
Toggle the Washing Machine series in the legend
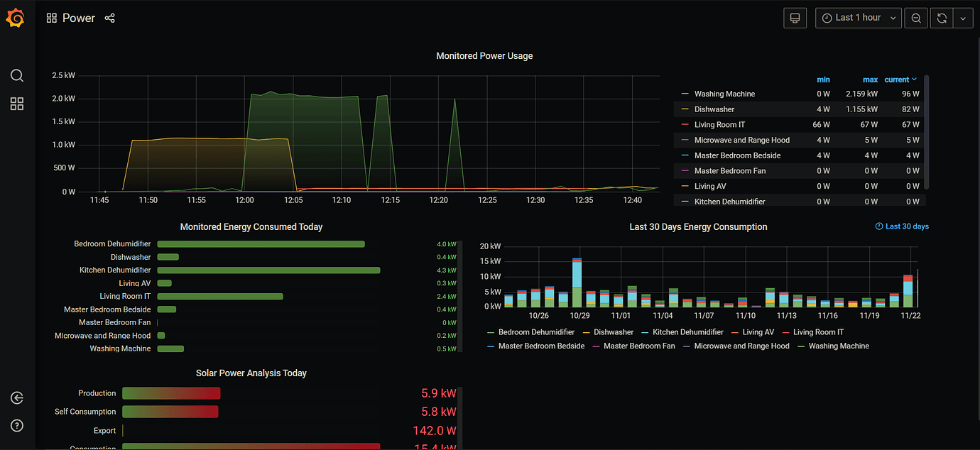tap(724, 94)
